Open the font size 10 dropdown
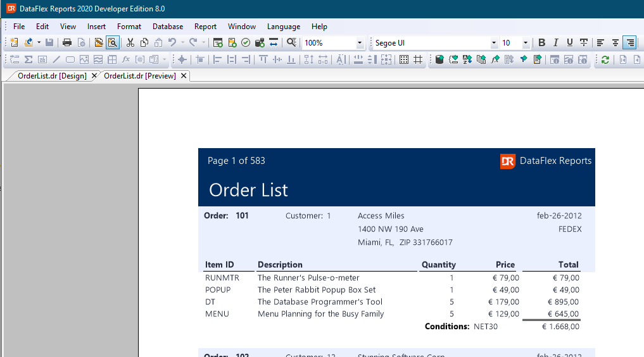Viewport: 644px width, 357px height. point(526,42)
